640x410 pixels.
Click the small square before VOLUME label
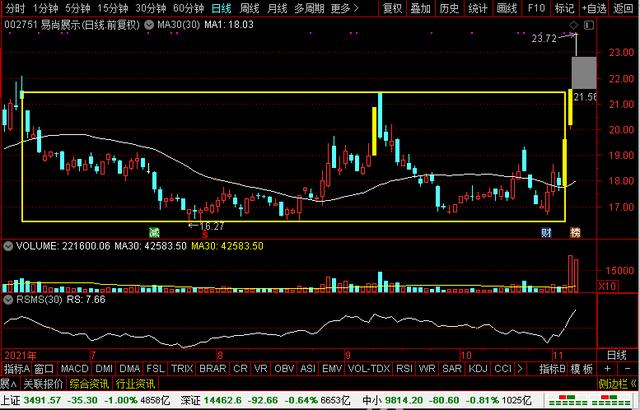[4, 243]
